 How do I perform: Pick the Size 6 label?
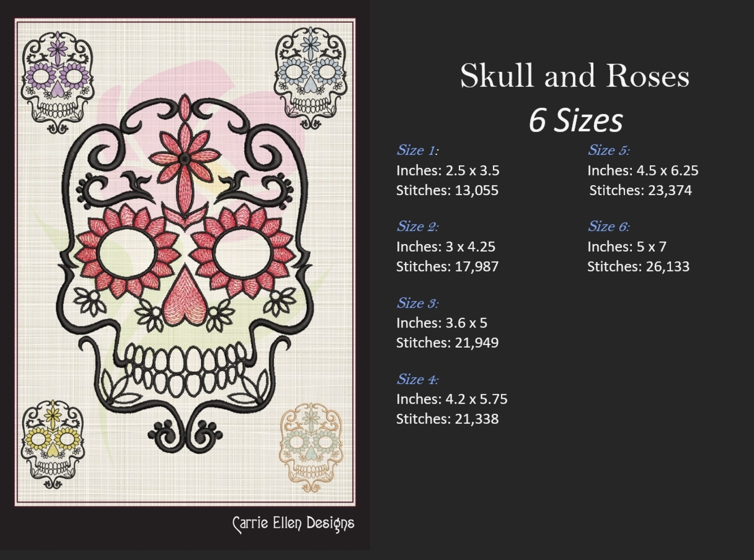click(x=608, y=226)
